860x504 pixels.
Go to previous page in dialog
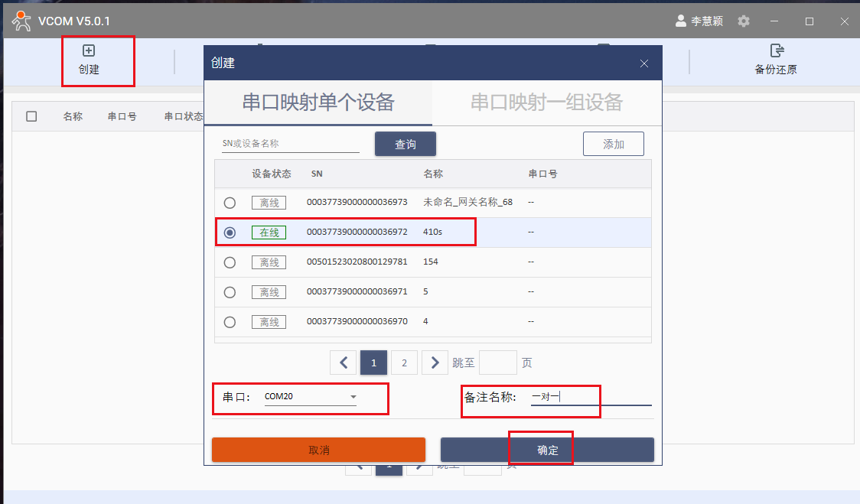click(344, 363)
